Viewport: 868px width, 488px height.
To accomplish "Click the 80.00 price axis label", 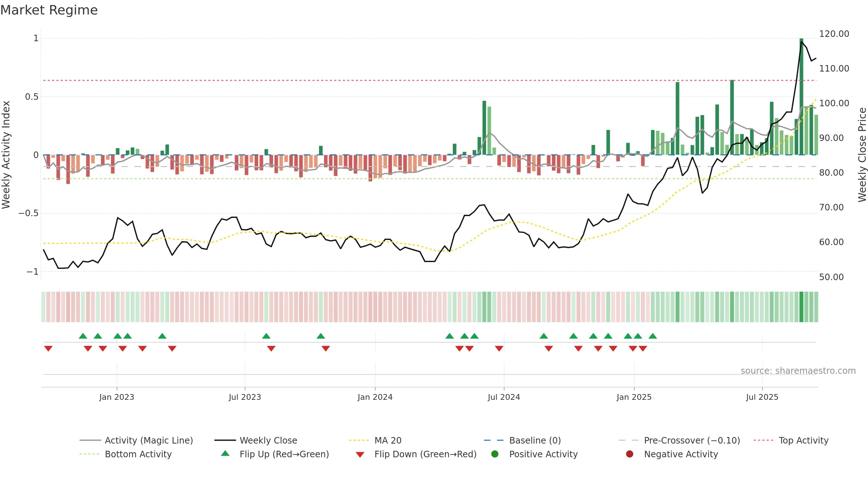I will click(831, 173).
